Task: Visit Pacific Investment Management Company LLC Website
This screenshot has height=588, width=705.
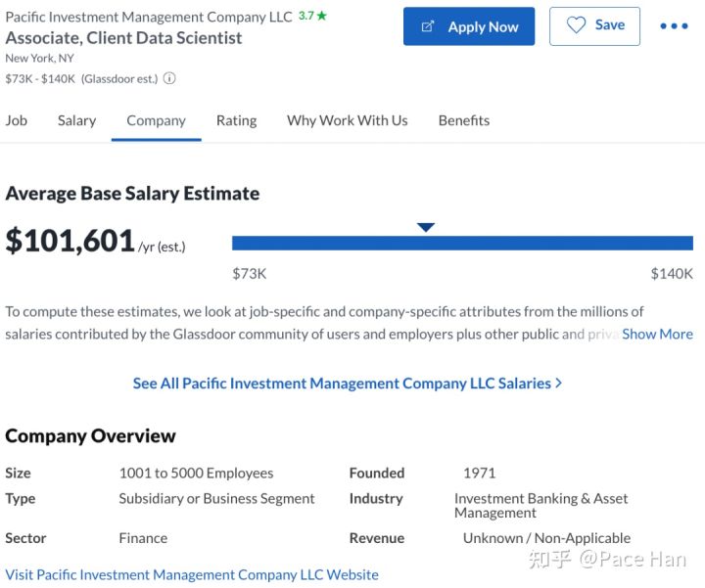Action: [x=192, y=574]
